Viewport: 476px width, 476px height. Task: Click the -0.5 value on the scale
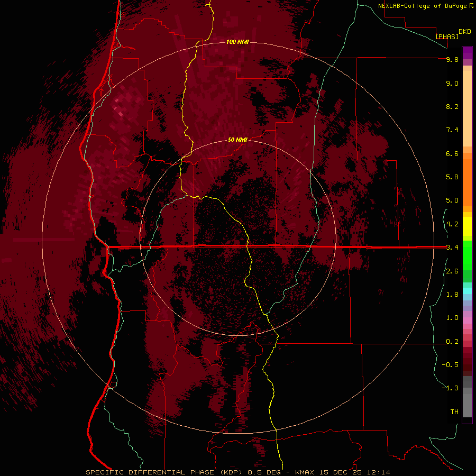pyautogui.click(x=450, y=365)
